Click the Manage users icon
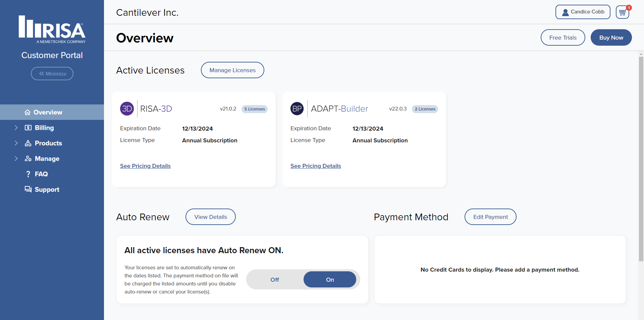 coord(28,158)
